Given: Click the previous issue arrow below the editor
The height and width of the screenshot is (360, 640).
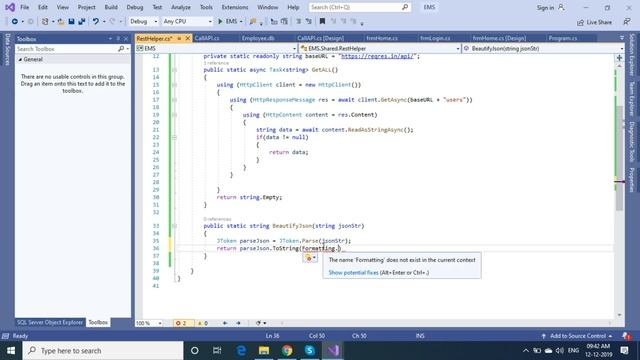Looking at the screenshot, I should (x=225, y=323).
